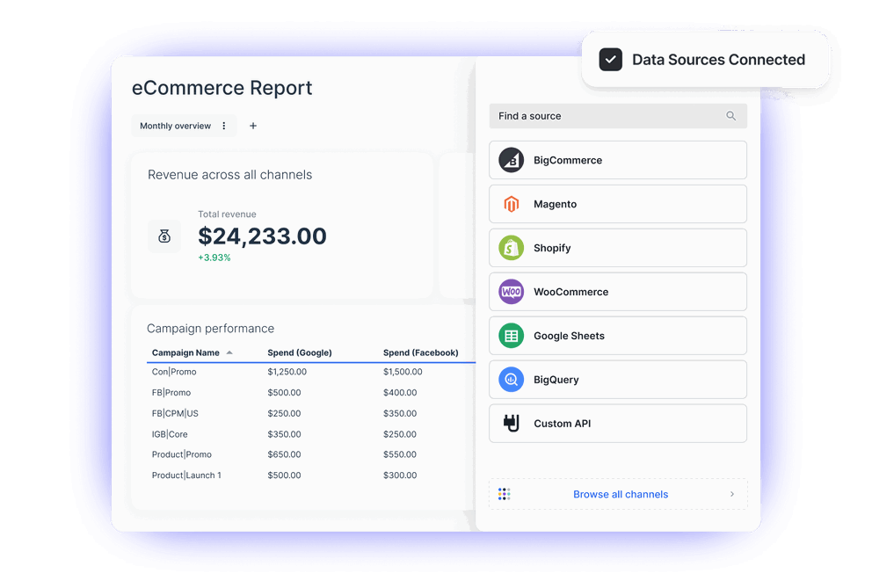Click Campaign Name column header
The width and height of the screenshot is (872, 588).
(185, 352)
